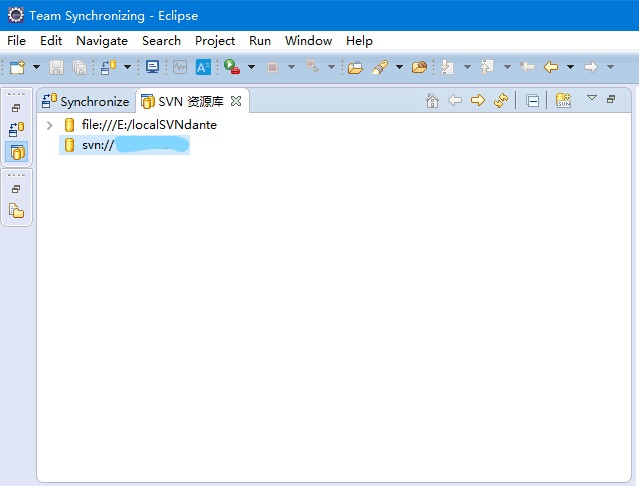This screenshot has width=639, height=486.
Task: Click the Previous Annotation icon
Action: [487, 67]
